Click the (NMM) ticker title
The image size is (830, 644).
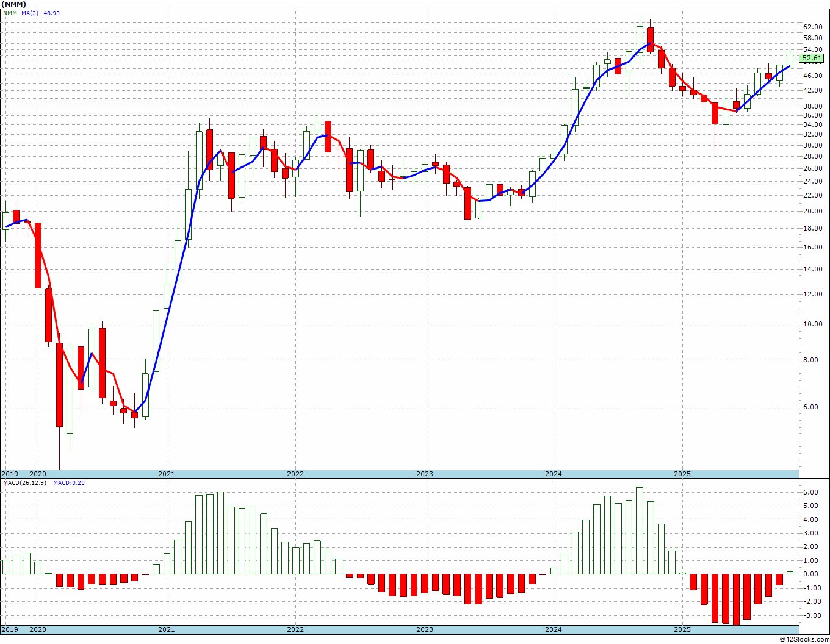click(14, 4)
